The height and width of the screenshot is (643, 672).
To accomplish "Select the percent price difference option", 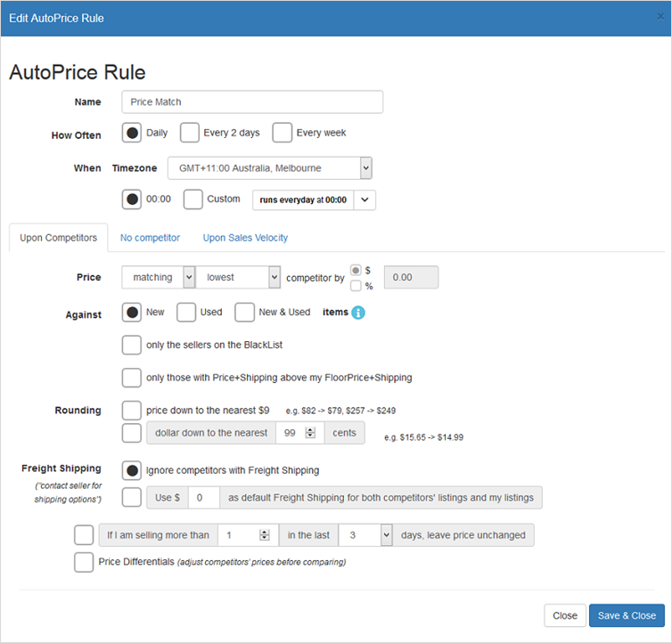I will click(x=356, y=286).
